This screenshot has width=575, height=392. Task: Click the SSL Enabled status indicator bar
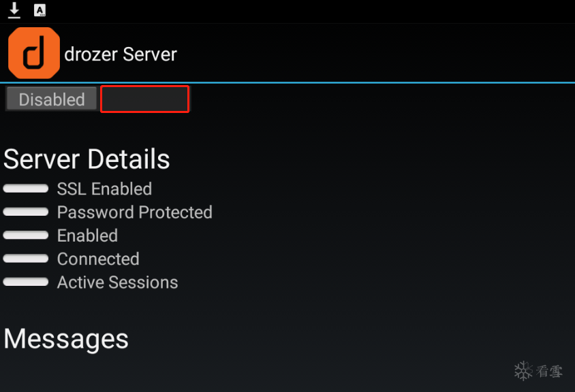pos(26,189)
